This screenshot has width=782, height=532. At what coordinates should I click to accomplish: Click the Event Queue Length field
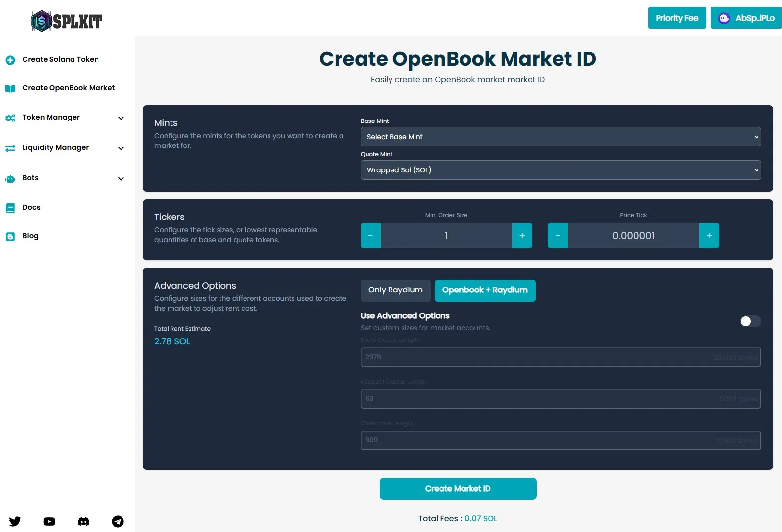561,357
